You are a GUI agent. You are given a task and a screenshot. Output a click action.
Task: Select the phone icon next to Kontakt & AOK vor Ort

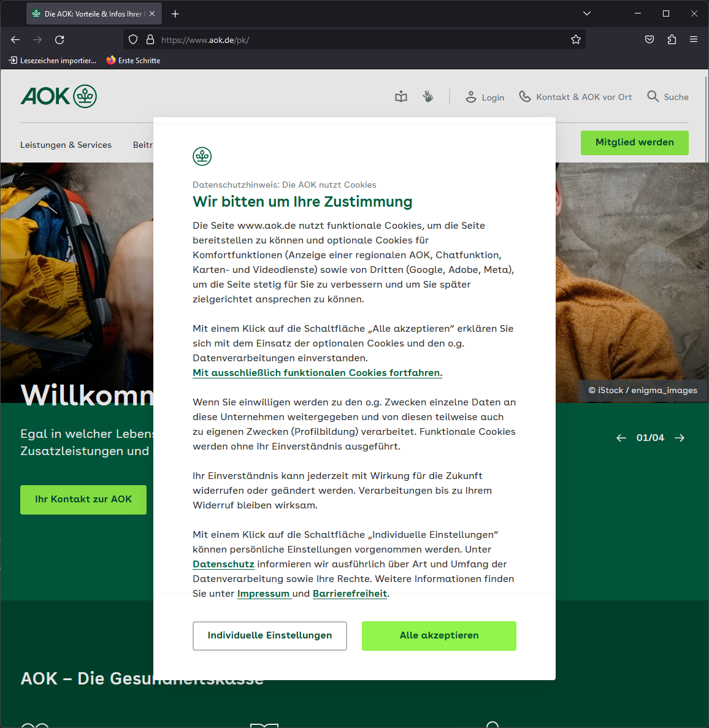coord(524,96)
